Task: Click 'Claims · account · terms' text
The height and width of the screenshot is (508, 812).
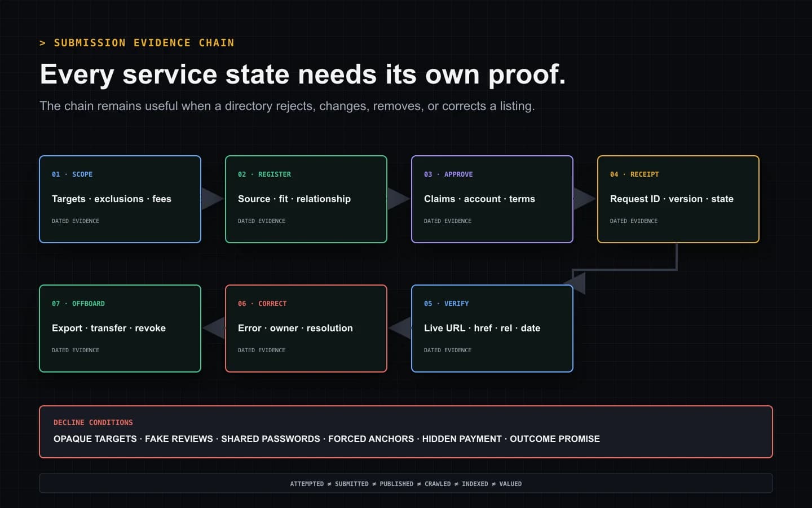Action: point(479,199)
